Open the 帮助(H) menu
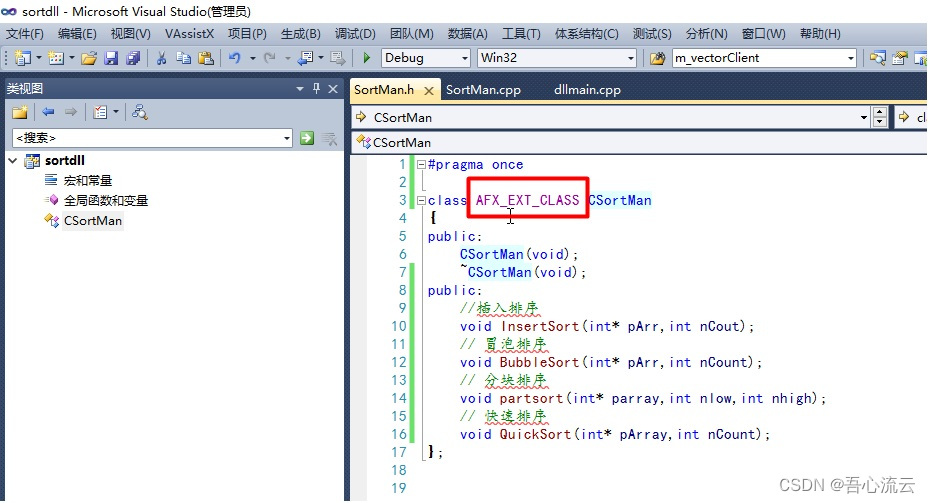 pyautogui.click(x=820, y=34)
